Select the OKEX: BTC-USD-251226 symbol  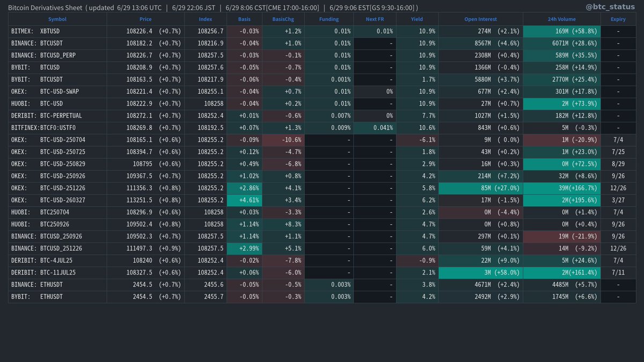point(49,188)
